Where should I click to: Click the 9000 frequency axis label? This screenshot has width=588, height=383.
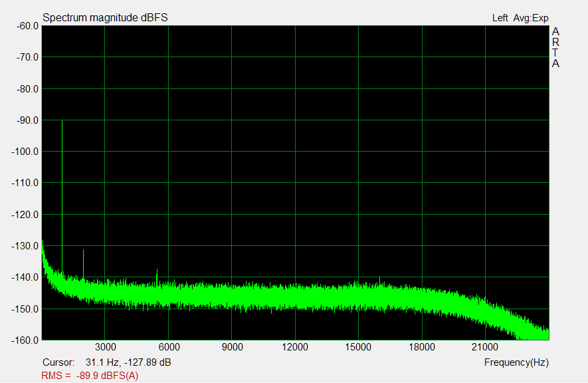click(232, 347)
